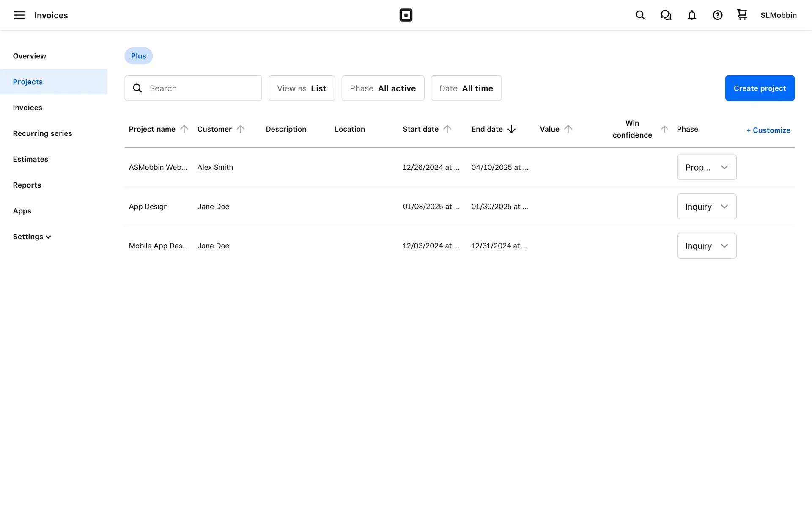Open phase dropdown for ASMobbin Web project

pos(706,167)
